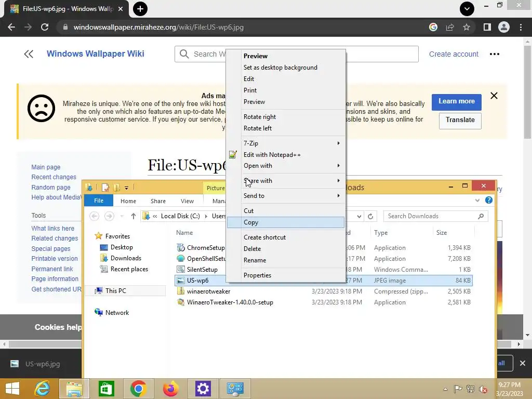Open Windows Start button
The image size is (532, 399).
coord(12,389)
